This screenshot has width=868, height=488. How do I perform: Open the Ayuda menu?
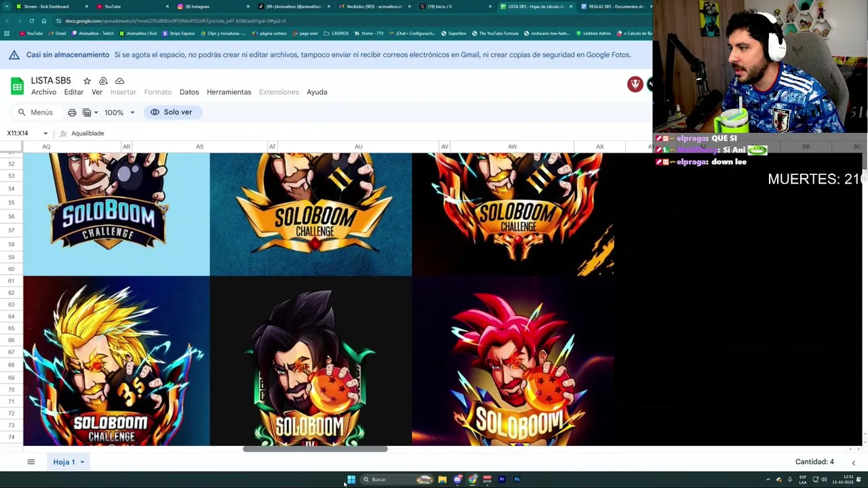(317, 92)
